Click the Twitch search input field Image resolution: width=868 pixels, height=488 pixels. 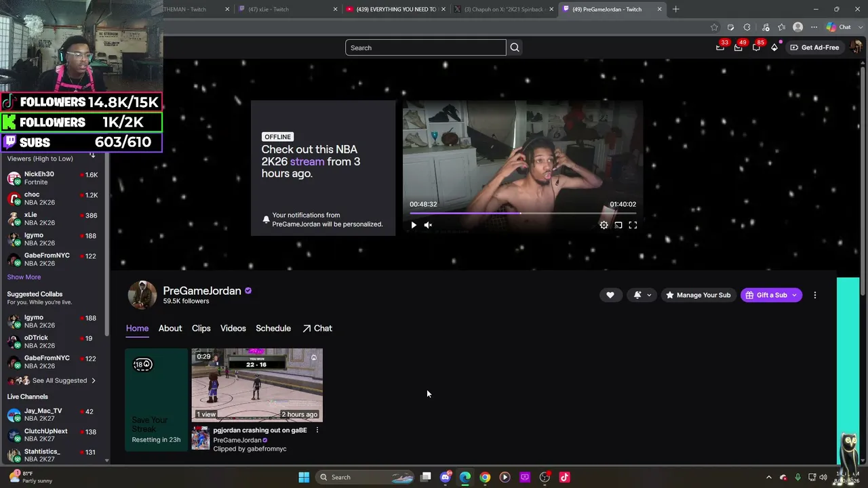pos(426,47)
